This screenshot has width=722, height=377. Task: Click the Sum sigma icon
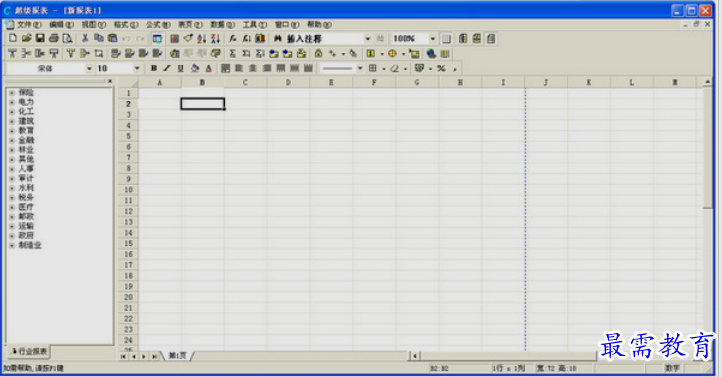[233, 53]
